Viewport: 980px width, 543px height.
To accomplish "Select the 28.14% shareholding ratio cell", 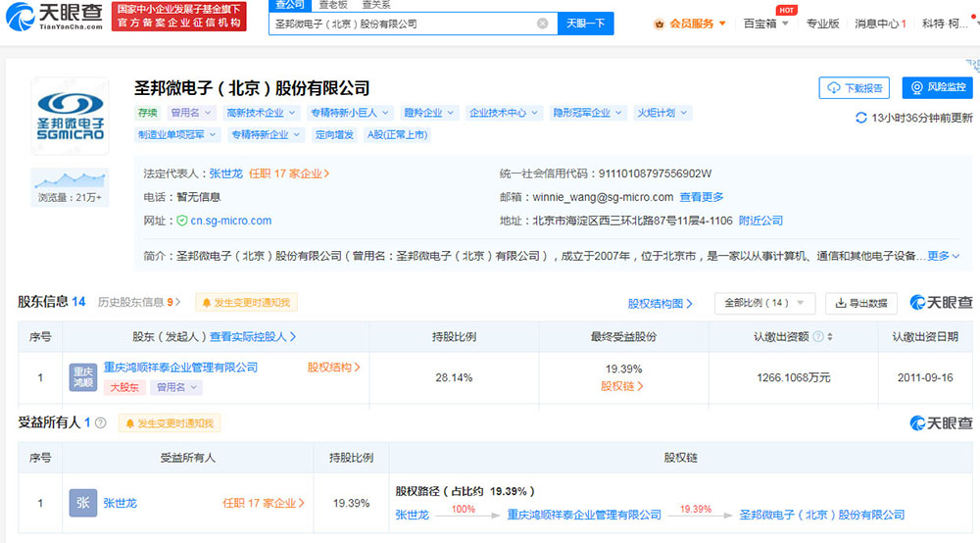I will pyautogui.click(x=454, y=377).
